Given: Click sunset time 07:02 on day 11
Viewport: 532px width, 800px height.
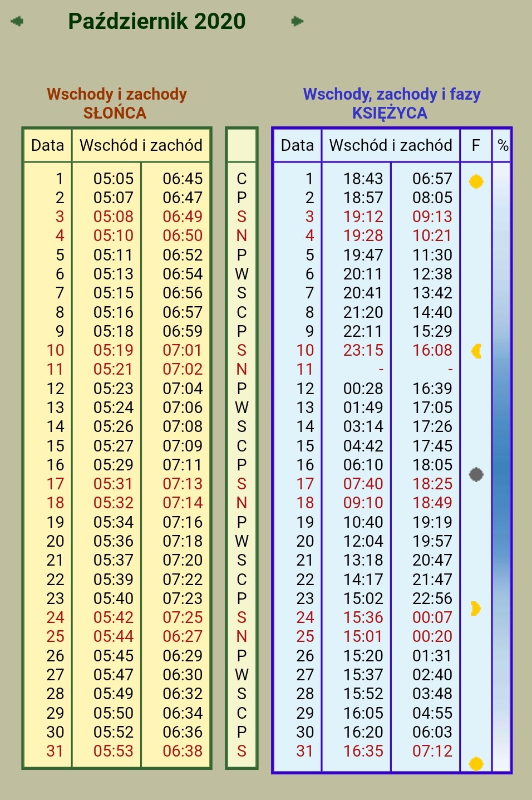Looking at the screenshot, I should tap(183, 369).
